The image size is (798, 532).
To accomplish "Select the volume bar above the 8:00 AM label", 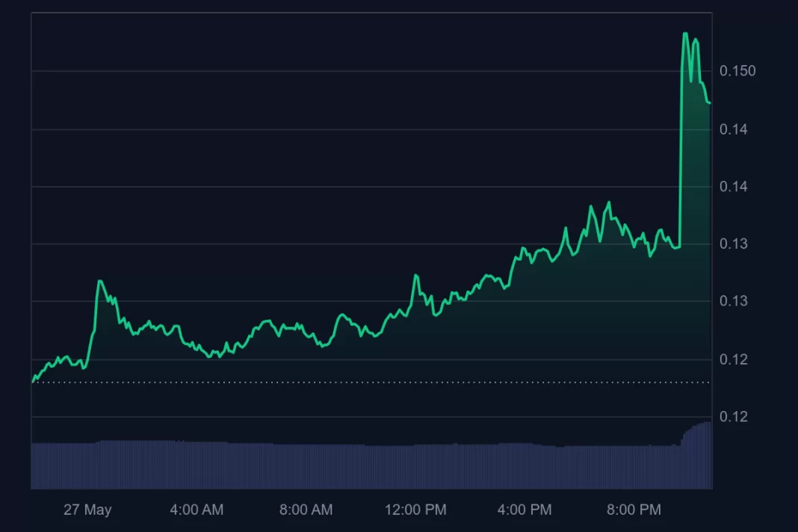I will coord(306,467).
